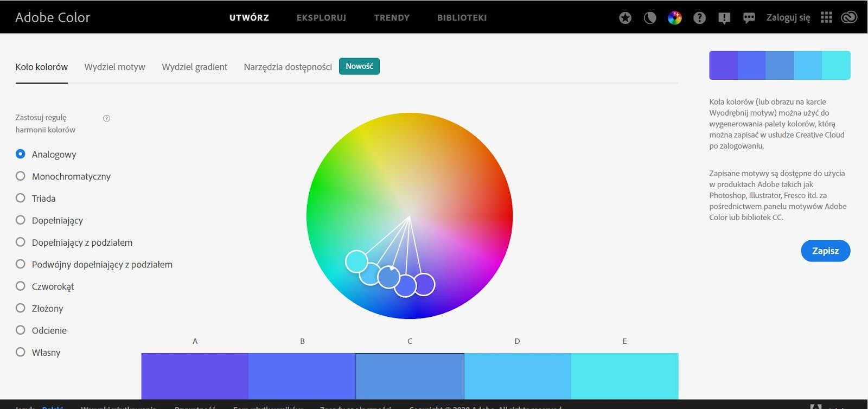
Task: Select the Czworokąt radio option
Action: 21,286
